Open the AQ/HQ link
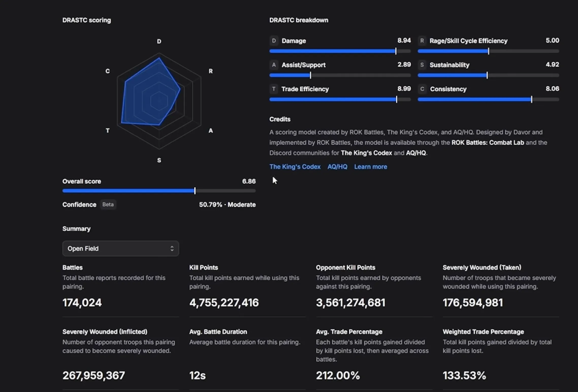This screenshot has width=578, height=392. [337, 167]
